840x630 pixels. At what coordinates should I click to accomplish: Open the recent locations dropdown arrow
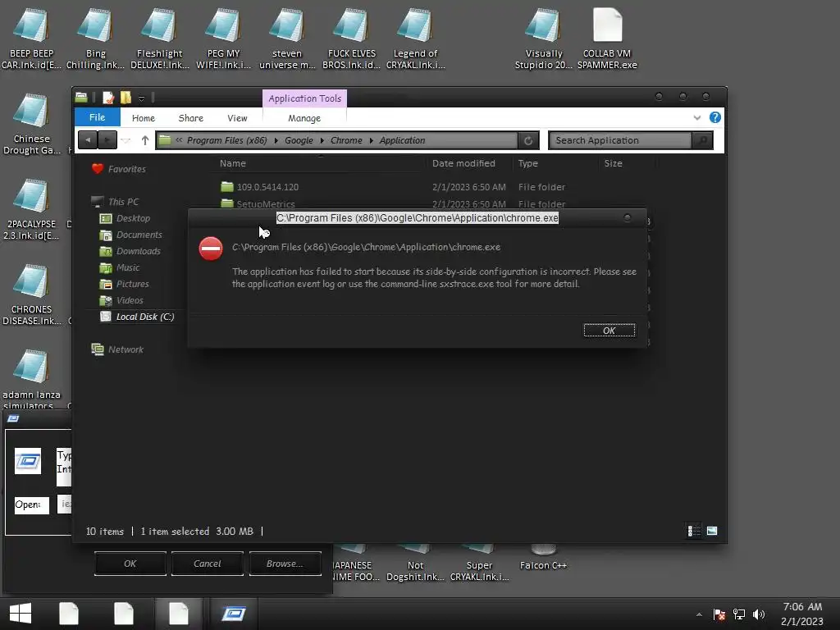click(x=126, y=140)
